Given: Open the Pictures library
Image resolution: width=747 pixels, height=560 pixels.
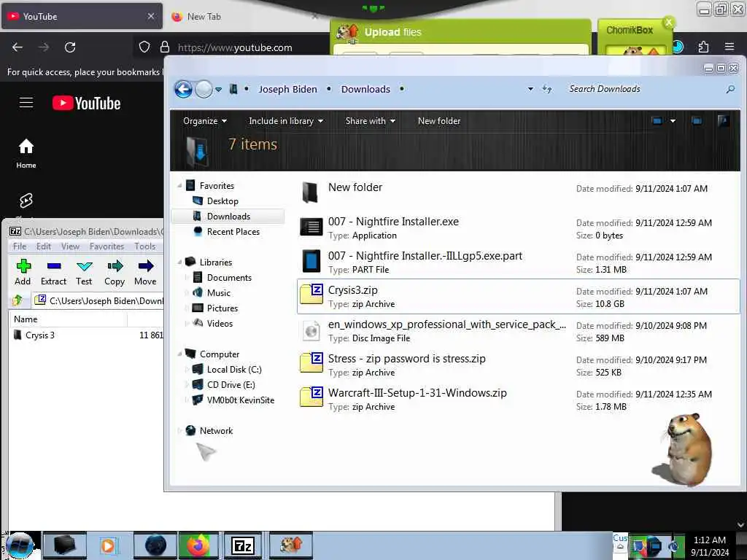Looking at the screenshot, I should pos(222,308).
